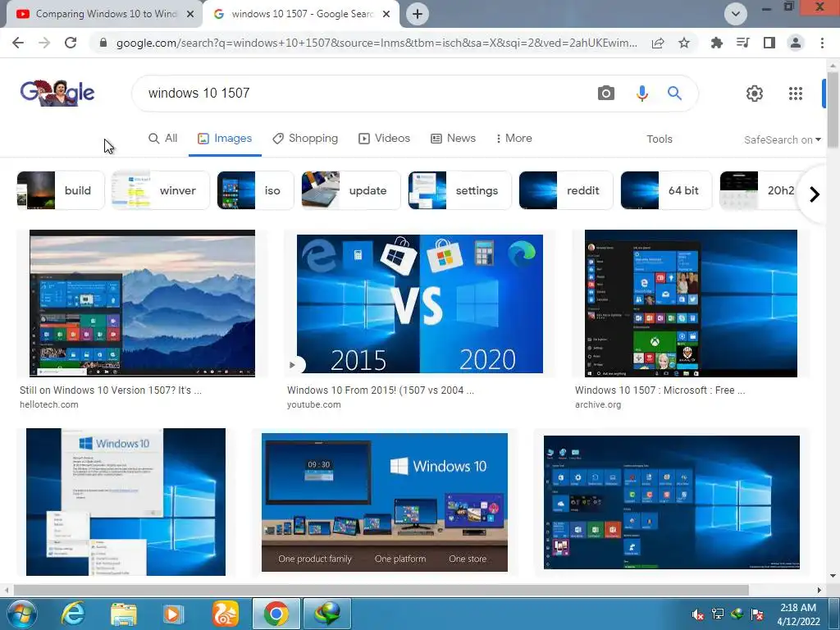Filter images by the 64 bit chip
840x630 pixels.
(x=666, y=190)
